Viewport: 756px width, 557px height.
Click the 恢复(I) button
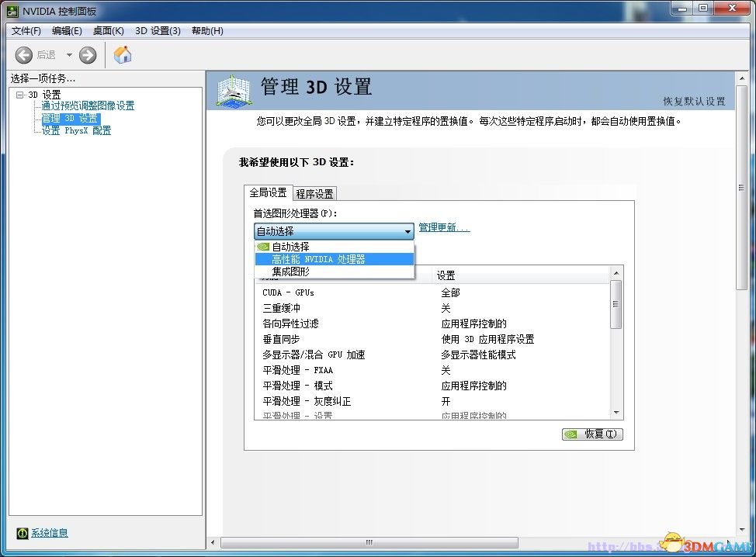592,434
